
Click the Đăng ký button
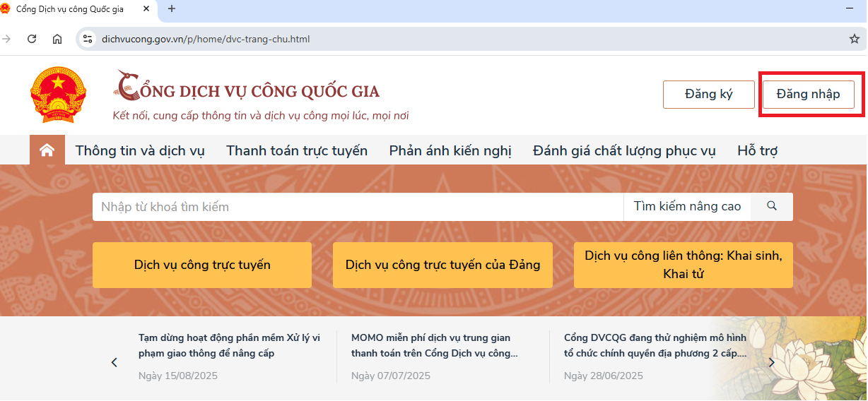708,95
